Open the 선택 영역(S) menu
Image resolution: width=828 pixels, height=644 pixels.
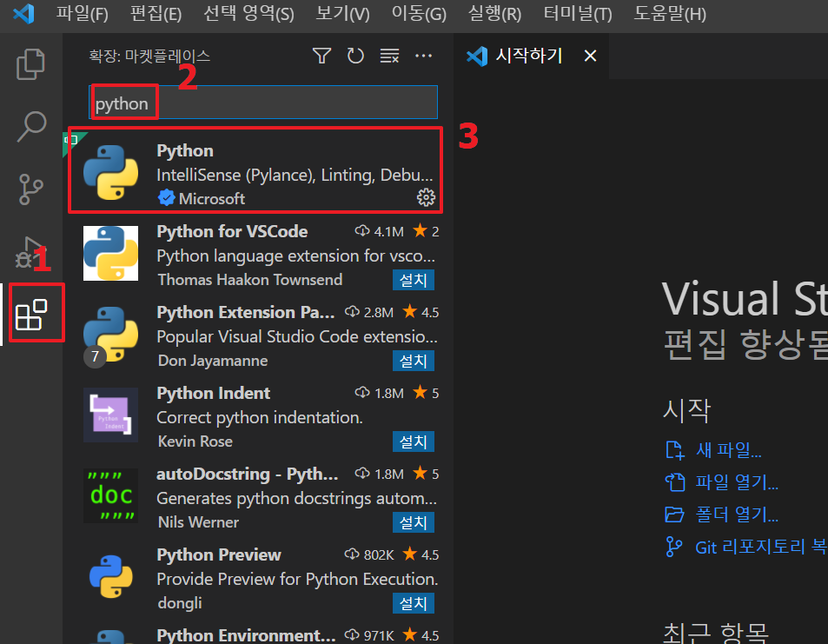(248, 13)
